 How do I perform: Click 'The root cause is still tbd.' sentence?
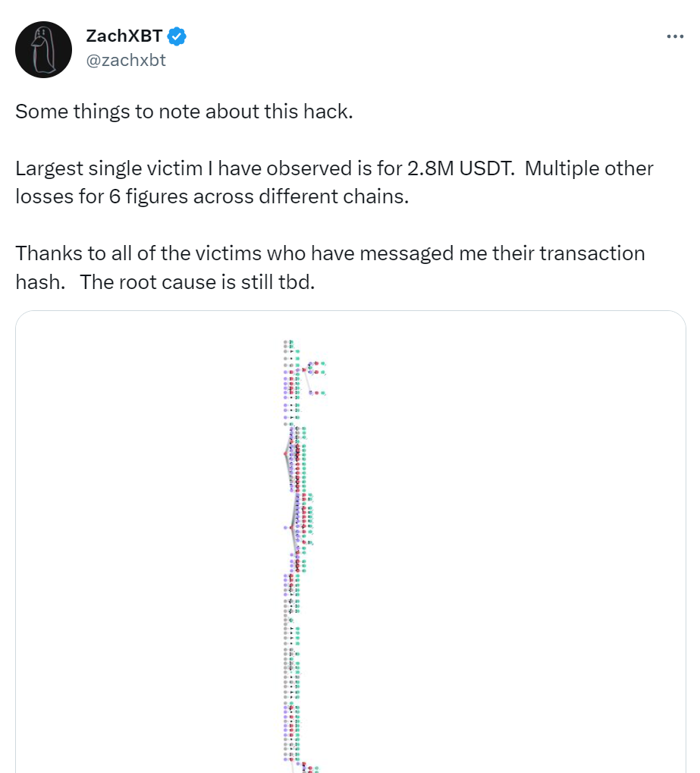197,282
